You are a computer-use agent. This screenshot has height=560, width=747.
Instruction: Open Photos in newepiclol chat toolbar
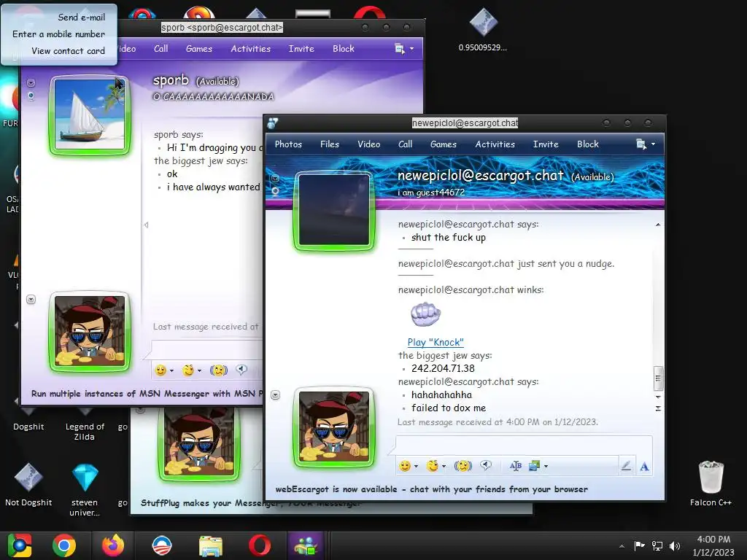[x=288, y=144]
